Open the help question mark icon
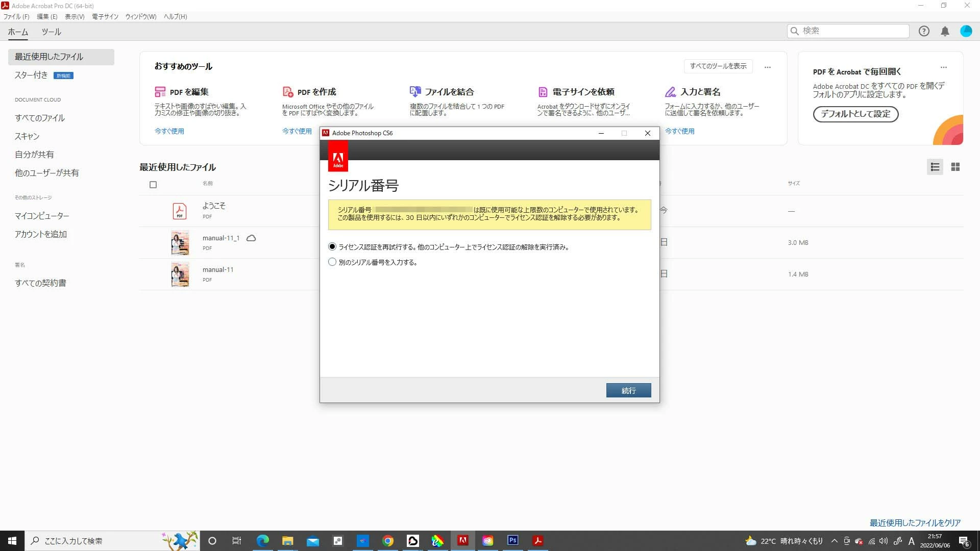Viewport: 980px width, 551px height. pyautogui.click(x=924, y=31)
